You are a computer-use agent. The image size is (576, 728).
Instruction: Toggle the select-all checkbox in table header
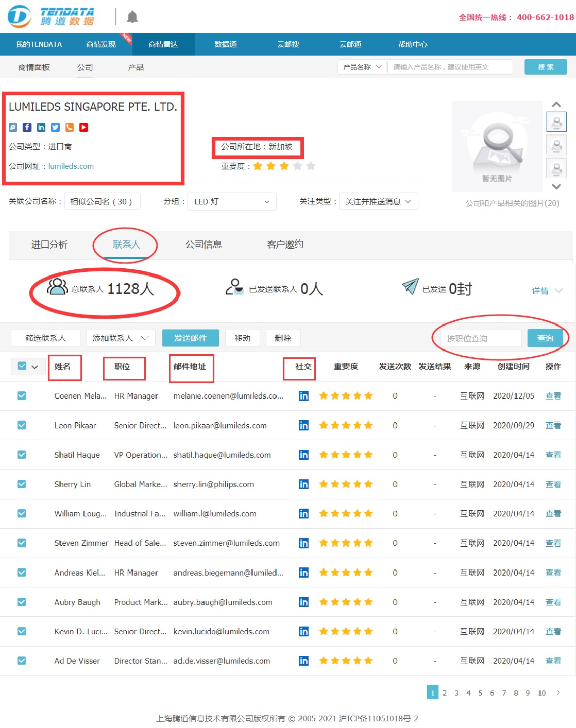pos(22,366)
